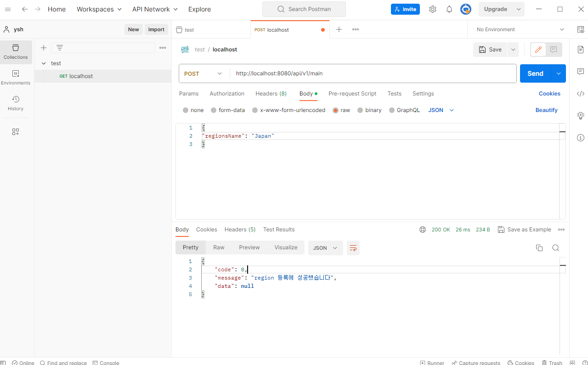Viewport: 588px width, 365px height.
Task: Switch to the Params tab
Action: click(189, 94)
